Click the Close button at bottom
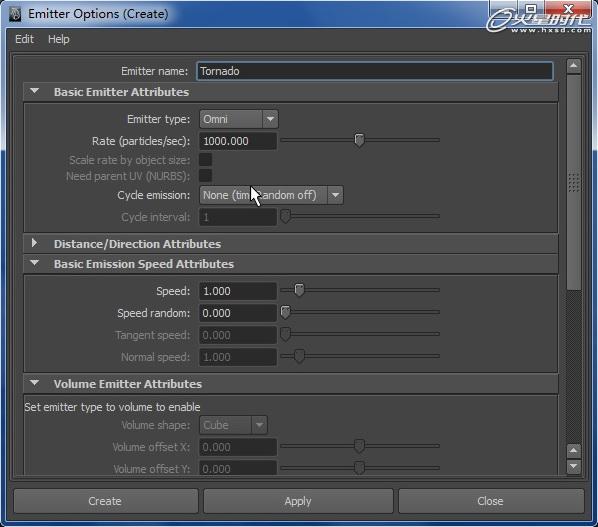This screenshot has width=598, height=527. pos(491,501)
